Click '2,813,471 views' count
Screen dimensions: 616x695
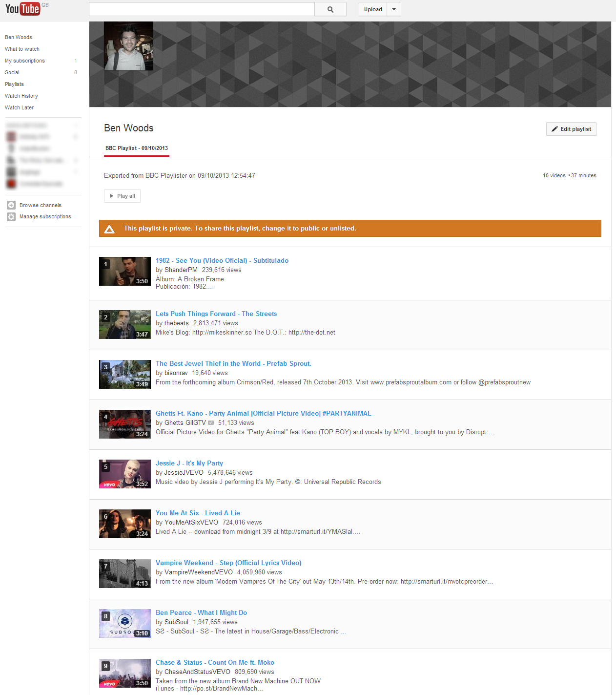[x=216, y=323]
